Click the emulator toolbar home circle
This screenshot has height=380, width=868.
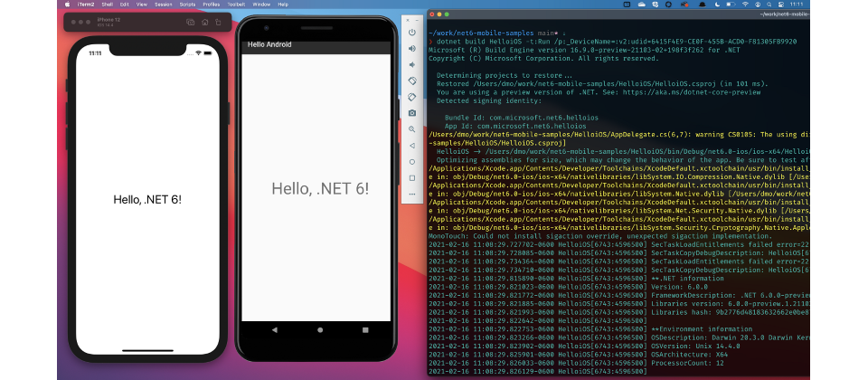(x=412, y=162)
